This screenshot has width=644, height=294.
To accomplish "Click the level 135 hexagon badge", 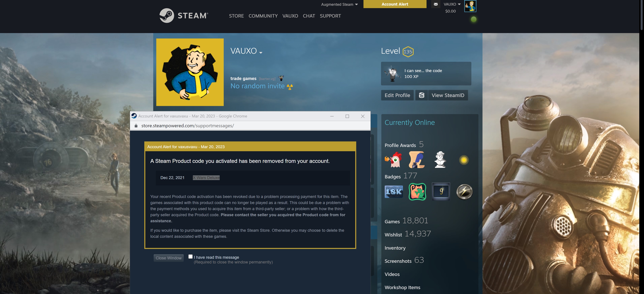I will pyautogui.click(x=408, y=52).
